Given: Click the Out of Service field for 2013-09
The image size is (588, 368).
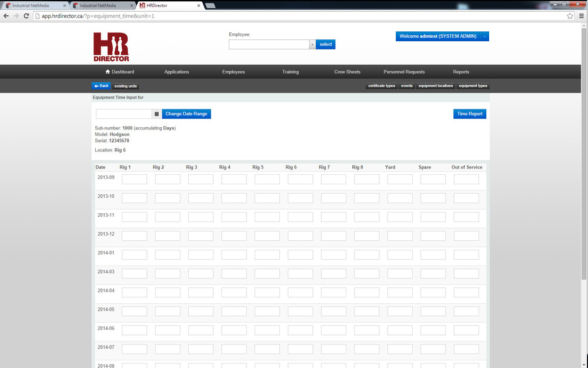Looking at the screenshot, I should 466,179.
